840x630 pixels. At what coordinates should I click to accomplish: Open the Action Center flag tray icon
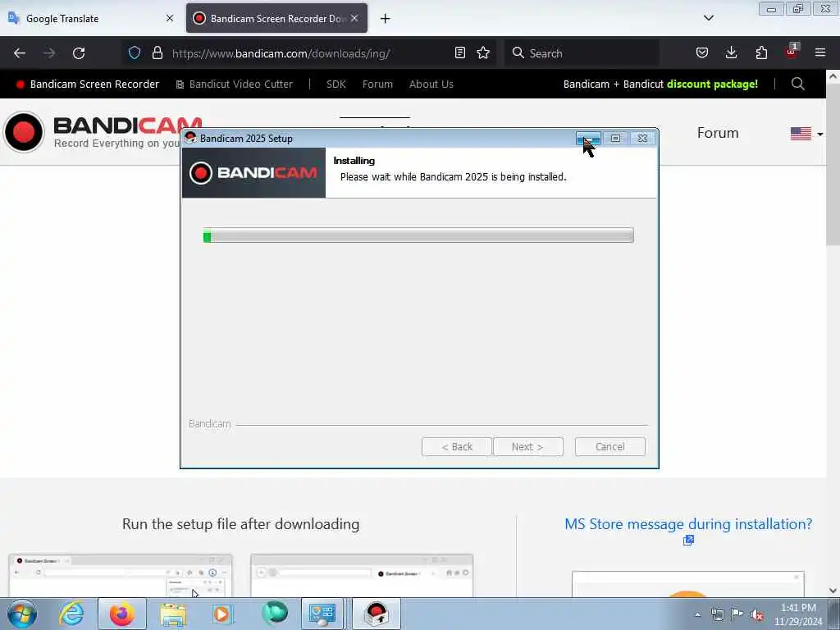pos(737,614)
